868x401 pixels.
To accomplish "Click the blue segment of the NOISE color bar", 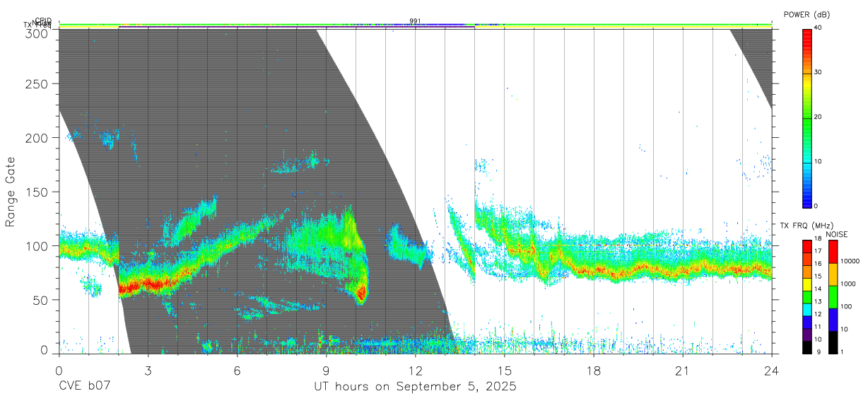I will [833, 318].
